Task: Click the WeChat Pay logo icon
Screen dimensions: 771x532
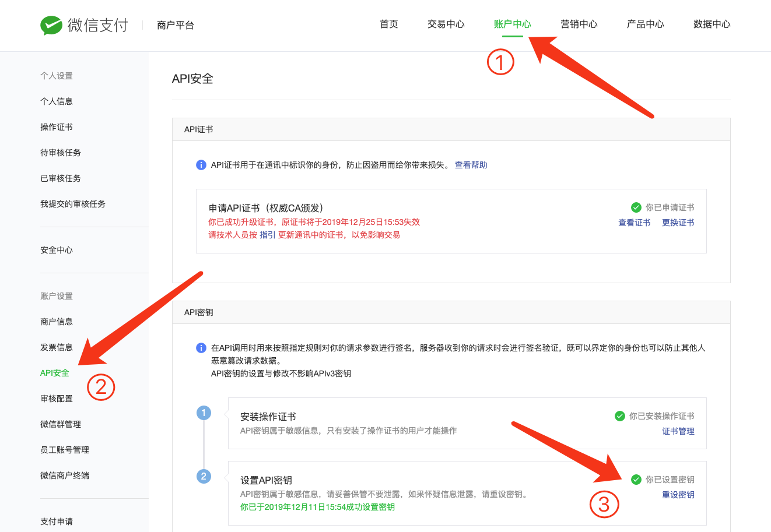Action: 51,25
